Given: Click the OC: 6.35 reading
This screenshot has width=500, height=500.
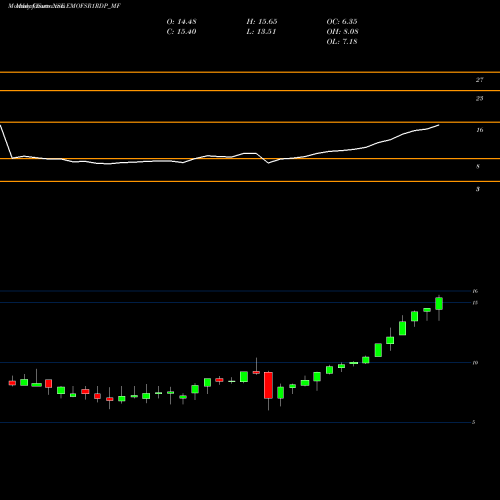Looking at the screenshot, I should (x=342, y=22).
